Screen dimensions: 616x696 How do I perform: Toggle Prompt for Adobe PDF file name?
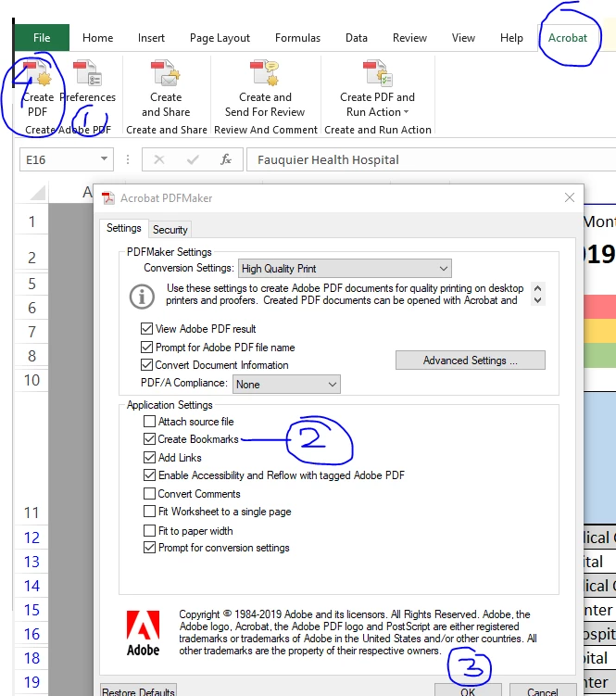(x=146, y=348)
